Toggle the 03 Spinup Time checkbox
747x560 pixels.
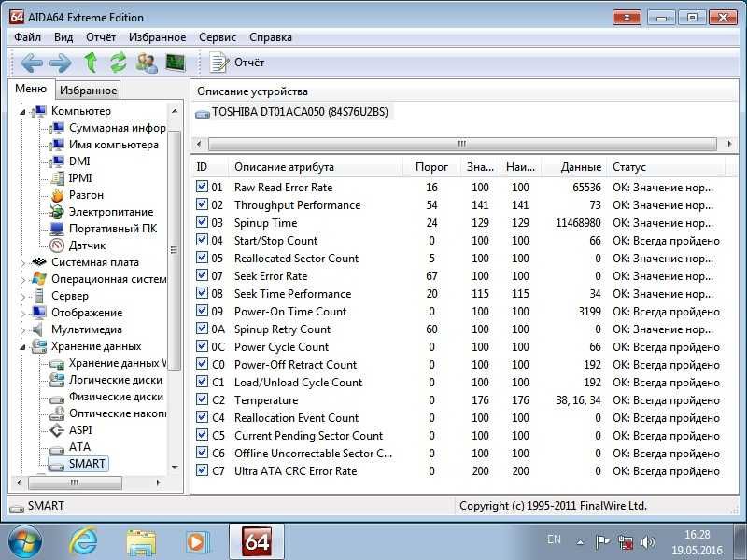pos(202,222)
